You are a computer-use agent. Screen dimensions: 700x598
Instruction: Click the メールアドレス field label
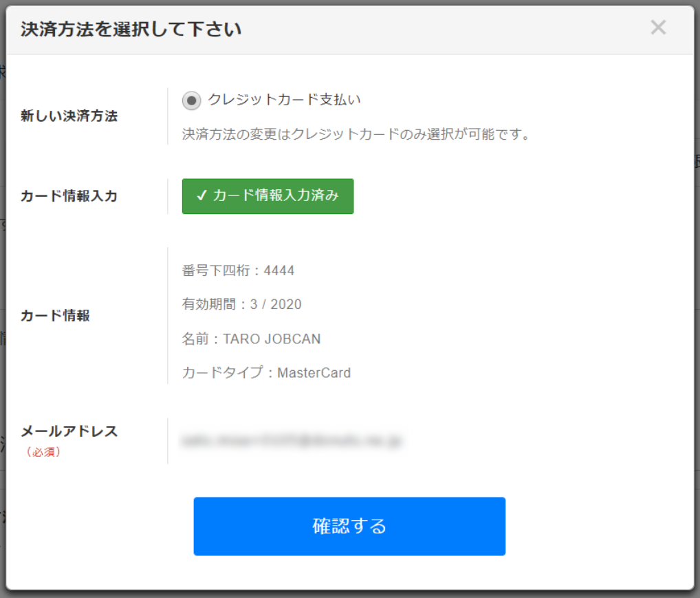pyautogui.click(x=69, y=431)
